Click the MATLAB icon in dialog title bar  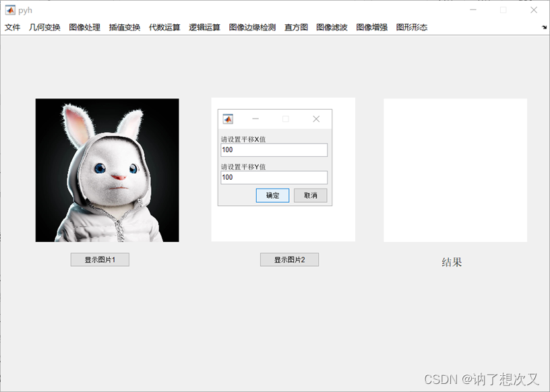(x=228, y=119)
